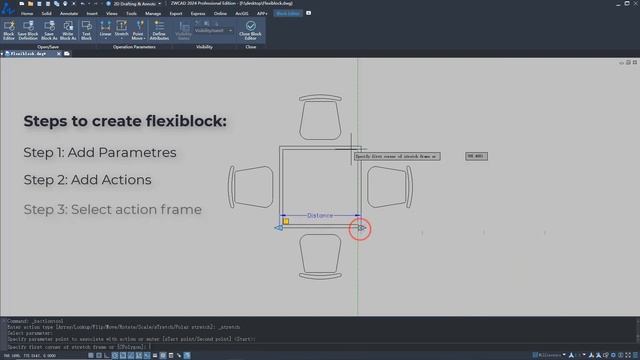Expand the Linear parameter dropdown arrow
Screen dimensions: 640x360
click(105, 39)
